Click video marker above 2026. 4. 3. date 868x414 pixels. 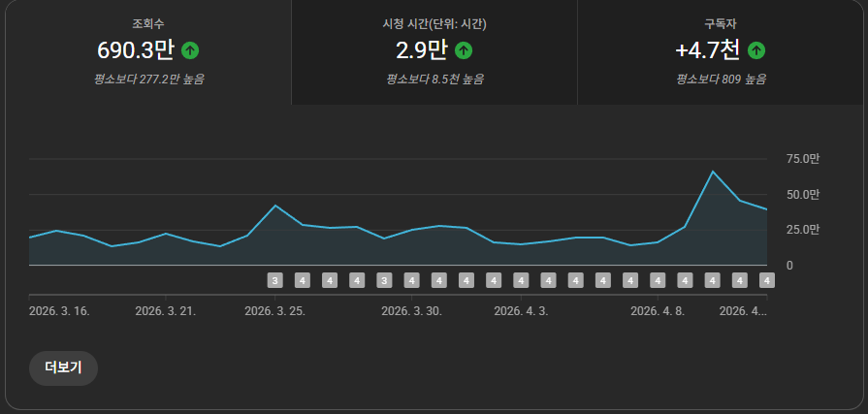pyautogui.click(x=521, y=281)
